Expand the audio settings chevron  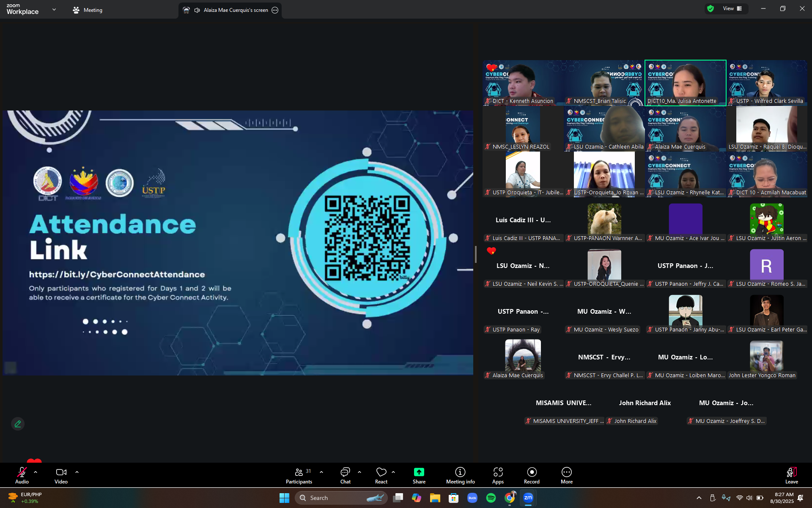[x=36, y=472]
